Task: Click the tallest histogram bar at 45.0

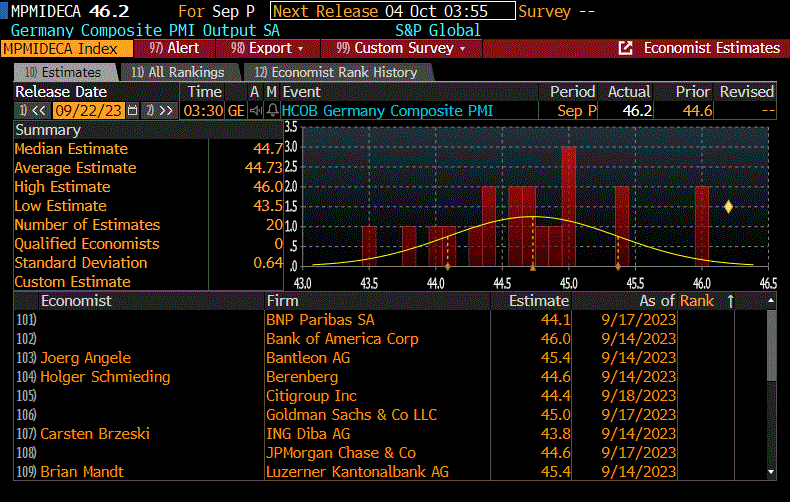Action: [569, 206]
